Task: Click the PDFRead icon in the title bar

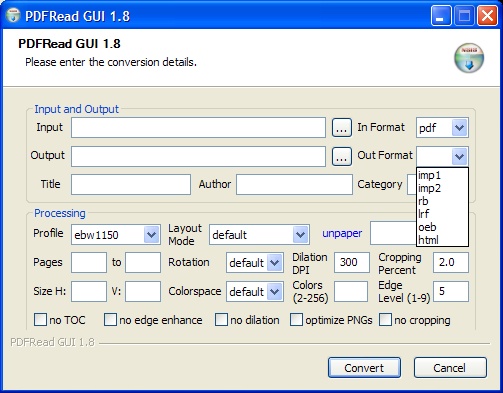Action: (x=13, y=15)
